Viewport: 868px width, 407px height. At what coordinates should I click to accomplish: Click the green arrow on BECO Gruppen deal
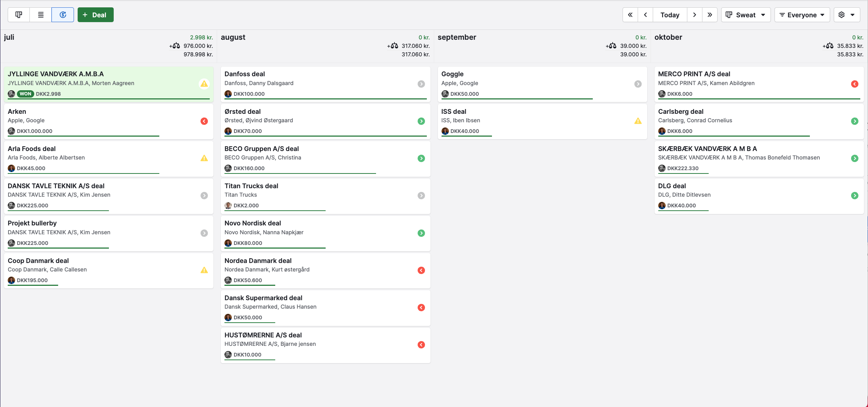[421, 158]
